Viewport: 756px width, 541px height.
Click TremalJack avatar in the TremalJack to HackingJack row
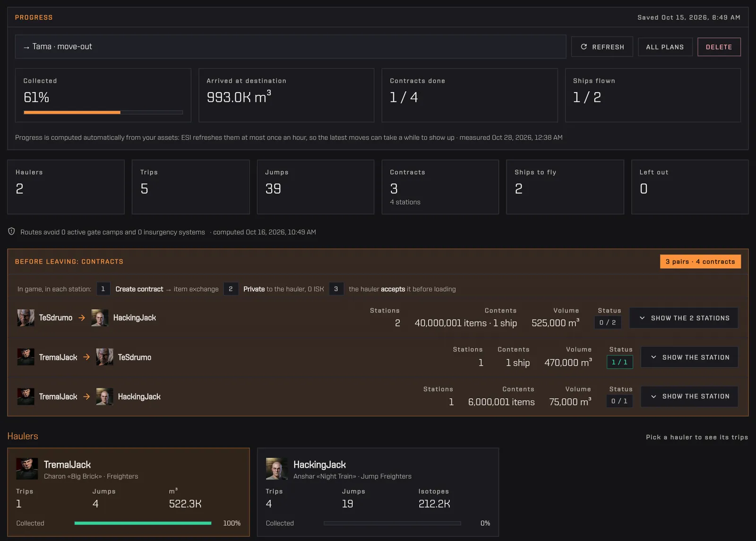point(26,397)
